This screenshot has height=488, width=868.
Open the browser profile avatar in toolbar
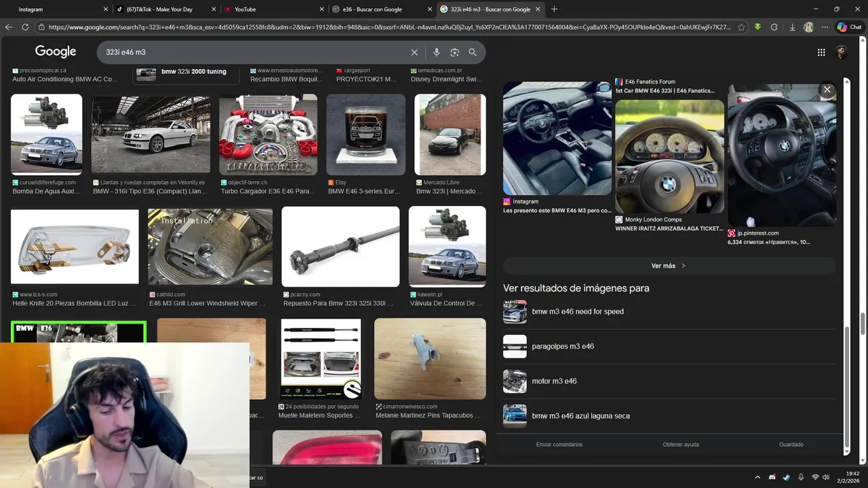808,27
